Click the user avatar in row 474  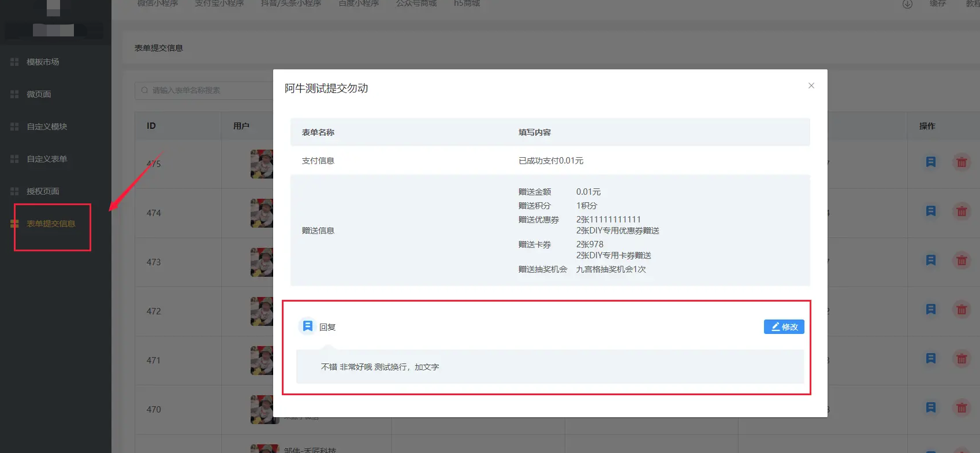point(262,213)
